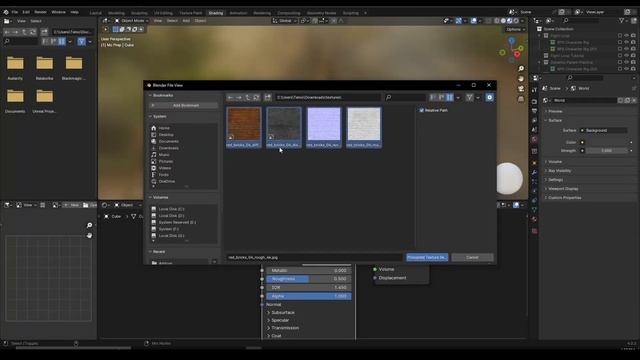Toggle perspective/orthographic grid gizmo in viewport
Image resolution: width=640 pixels, height=360 pixels.
pyautogui.click(x=521, y=99)
